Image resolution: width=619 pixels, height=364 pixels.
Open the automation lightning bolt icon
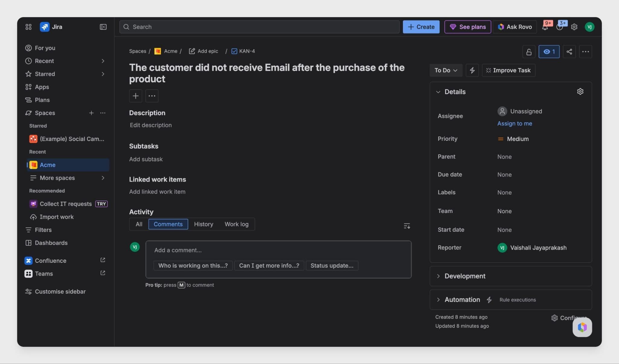[472, 70]
